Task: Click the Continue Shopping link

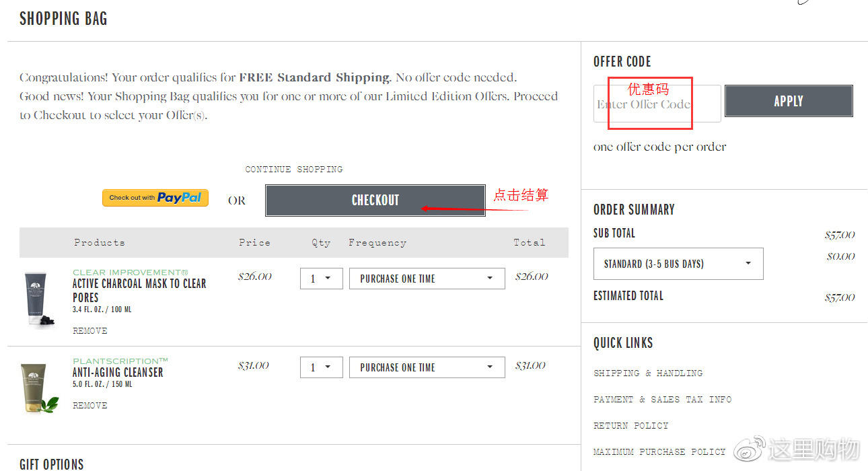Action: 294,170
